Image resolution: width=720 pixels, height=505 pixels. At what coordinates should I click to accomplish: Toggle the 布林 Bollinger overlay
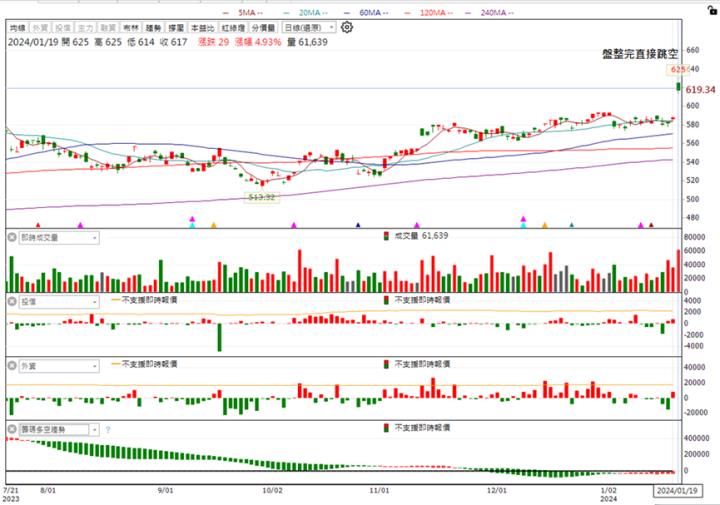point(127,29)
